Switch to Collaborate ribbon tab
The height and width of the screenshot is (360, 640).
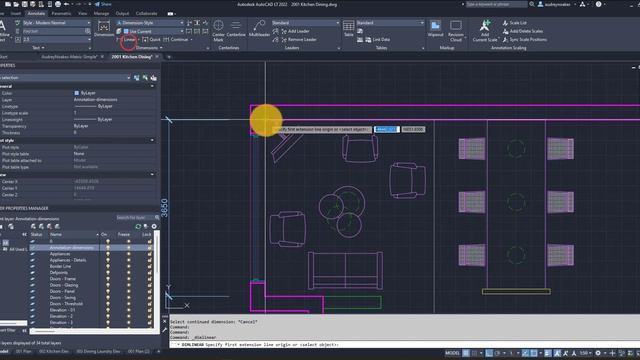coord(146,13)
